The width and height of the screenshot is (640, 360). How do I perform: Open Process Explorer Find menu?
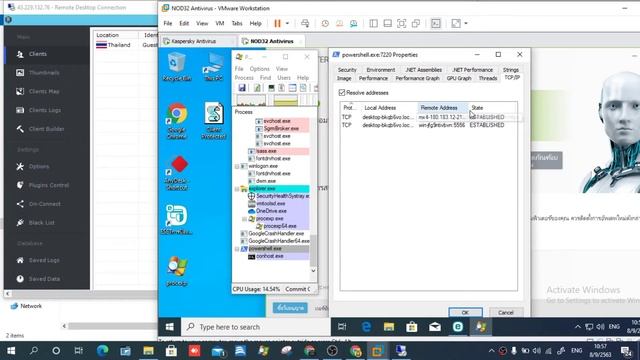point(265,78)
